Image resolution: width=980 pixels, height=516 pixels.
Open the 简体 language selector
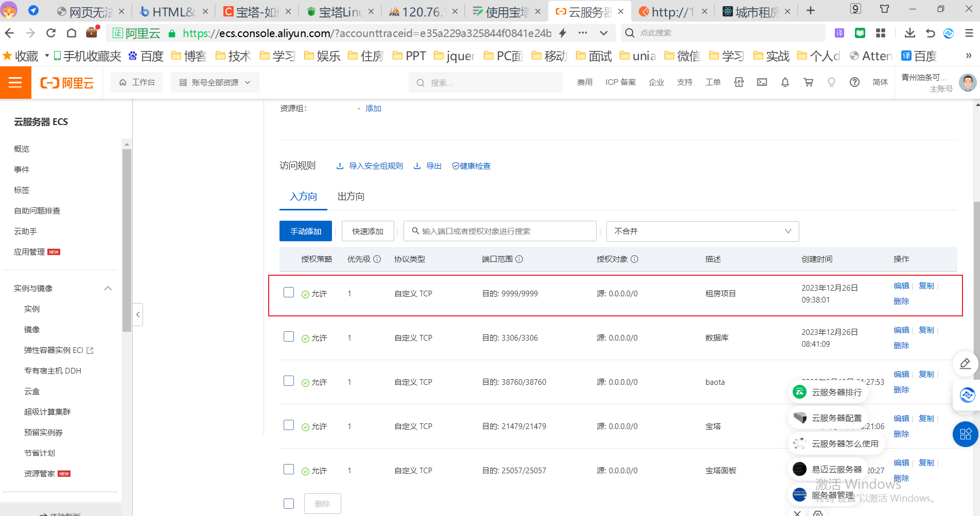pos(880,82)
